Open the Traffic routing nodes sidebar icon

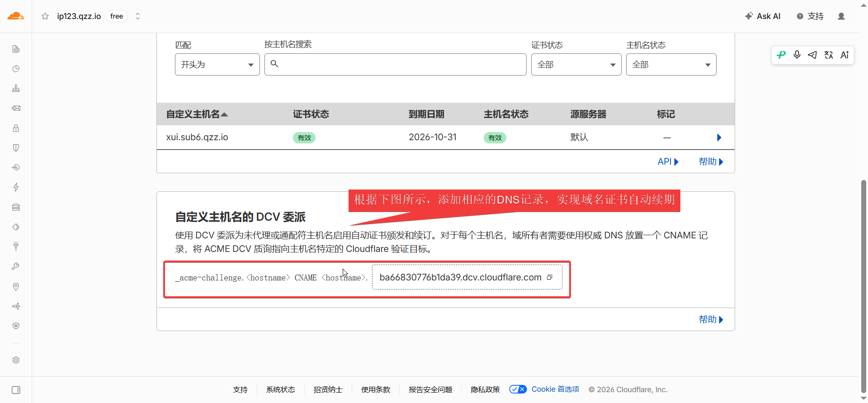(16, 306)
